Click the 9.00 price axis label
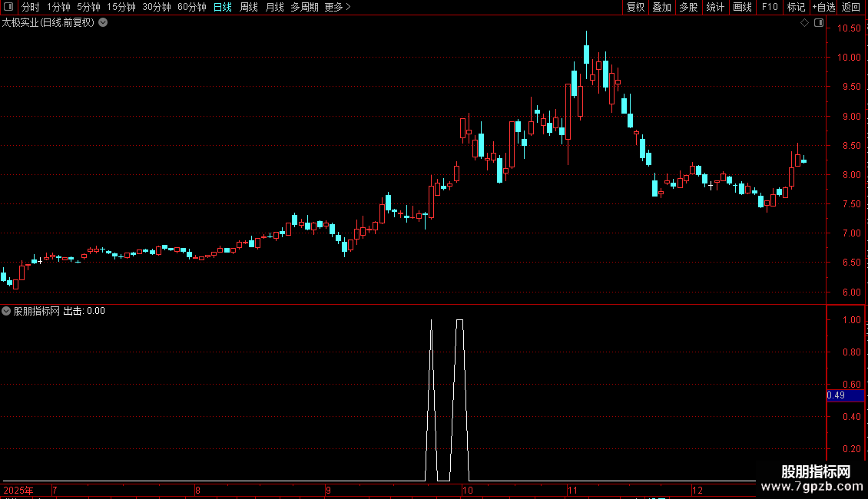Viewport: 868px width, 499px height. pyautogui.click(x=851, y=116)
